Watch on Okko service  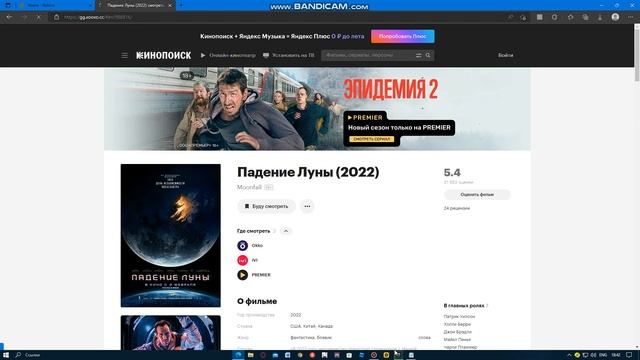[250, 245]
